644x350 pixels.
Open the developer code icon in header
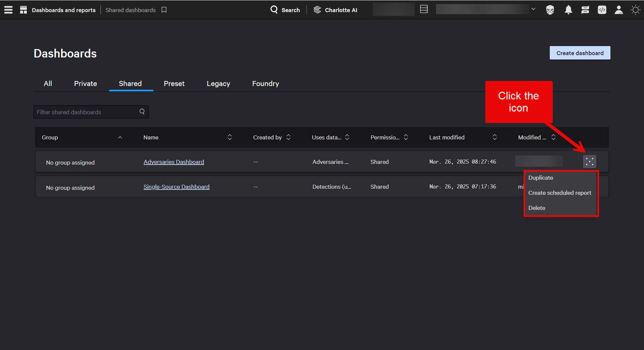tap(602, 10)
